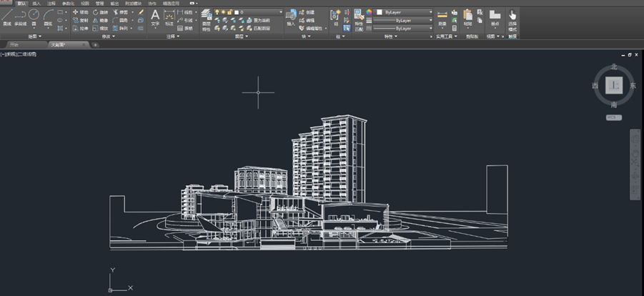Open the Text (文字) annotation tool
644x296 pixels.
155,18
